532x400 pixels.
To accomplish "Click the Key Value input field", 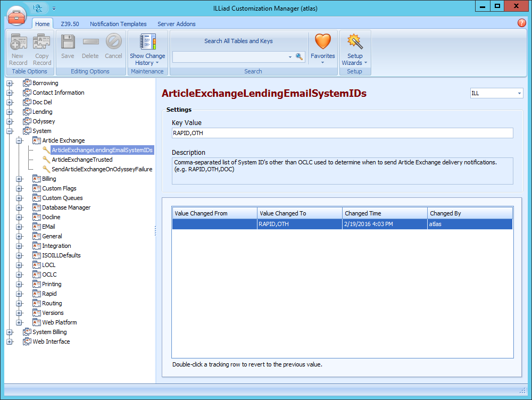I will (342, 133).
